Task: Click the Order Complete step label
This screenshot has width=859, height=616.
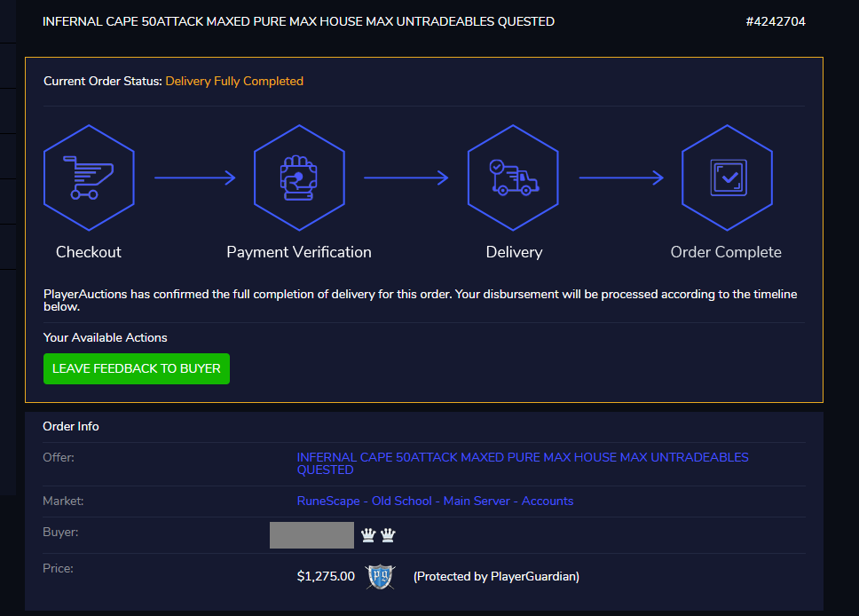Action: pyautogui.click(x=726, y=252)
